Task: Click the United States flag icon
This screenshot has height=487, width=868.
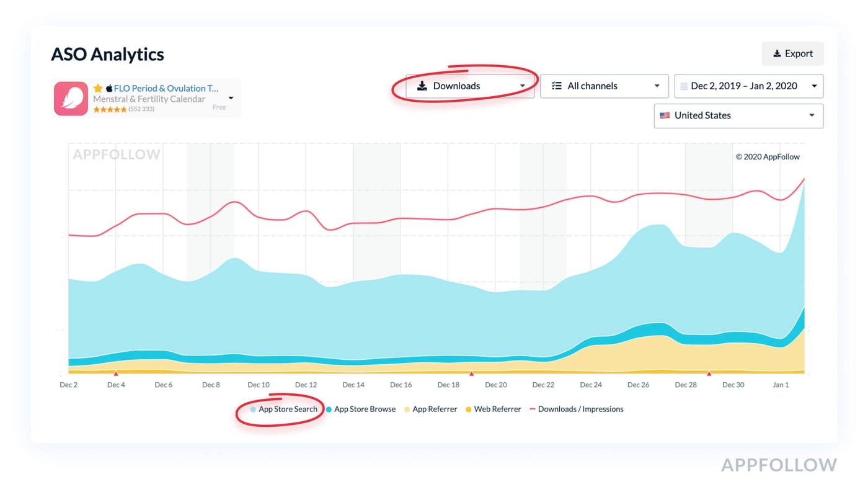Action: (665, 115)
